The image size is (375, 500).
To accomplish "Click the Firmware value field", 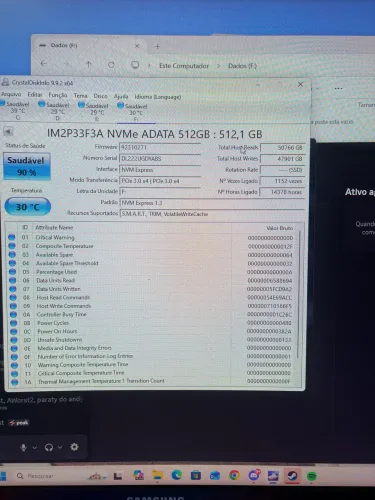I will pyautogui.click(x=160, y=147).
